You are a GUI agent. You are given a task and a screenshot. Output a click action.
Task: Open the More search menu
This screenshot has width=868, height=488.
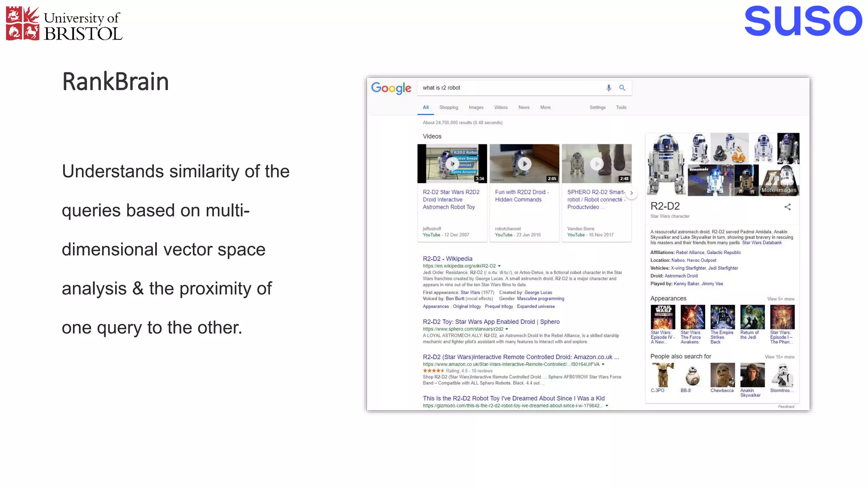click(545, 108)
